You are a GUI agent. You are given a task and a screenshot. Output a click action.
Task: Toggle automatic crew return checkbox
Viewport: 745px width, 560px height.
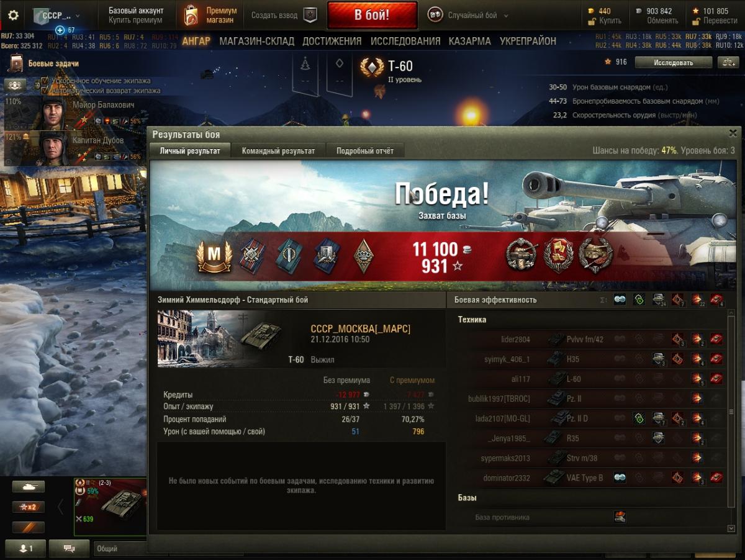tap(45, 91)
